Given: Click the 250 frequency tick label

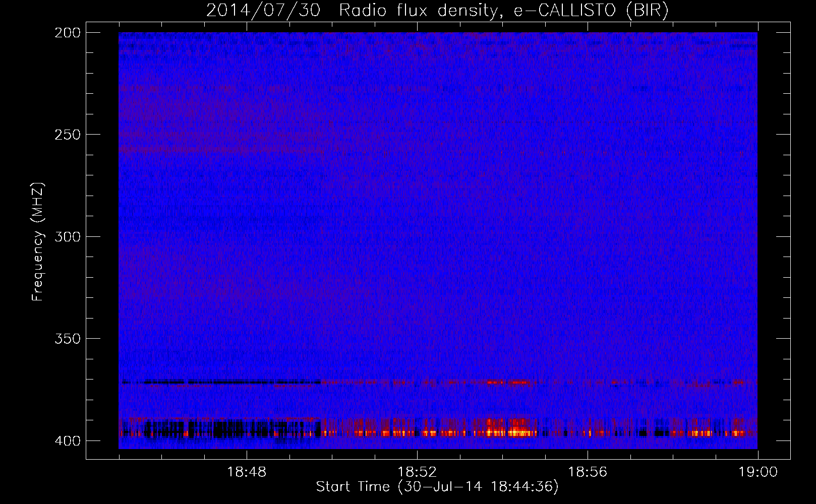Looking at the screenshot, I should [67, 135].
